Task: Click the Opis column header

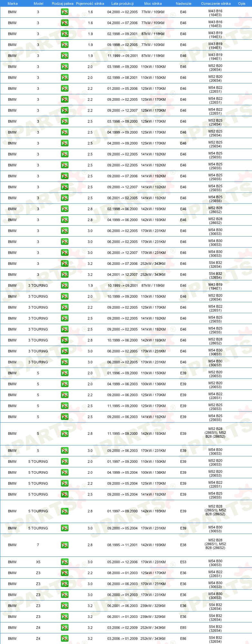Action: point(242,4)
